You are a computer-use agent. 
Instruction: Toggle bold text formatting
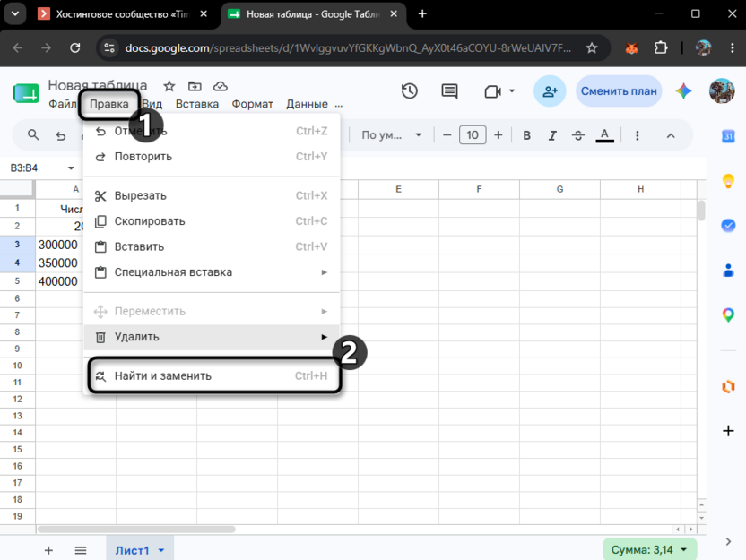(x=526, y=135)
